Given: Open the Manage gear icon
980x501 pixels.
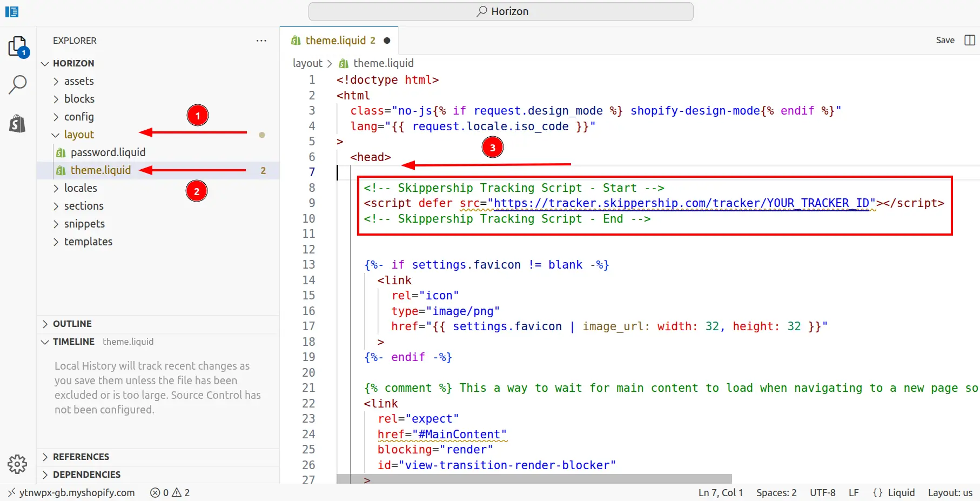Looking at the screenshot, I should 17,464.
